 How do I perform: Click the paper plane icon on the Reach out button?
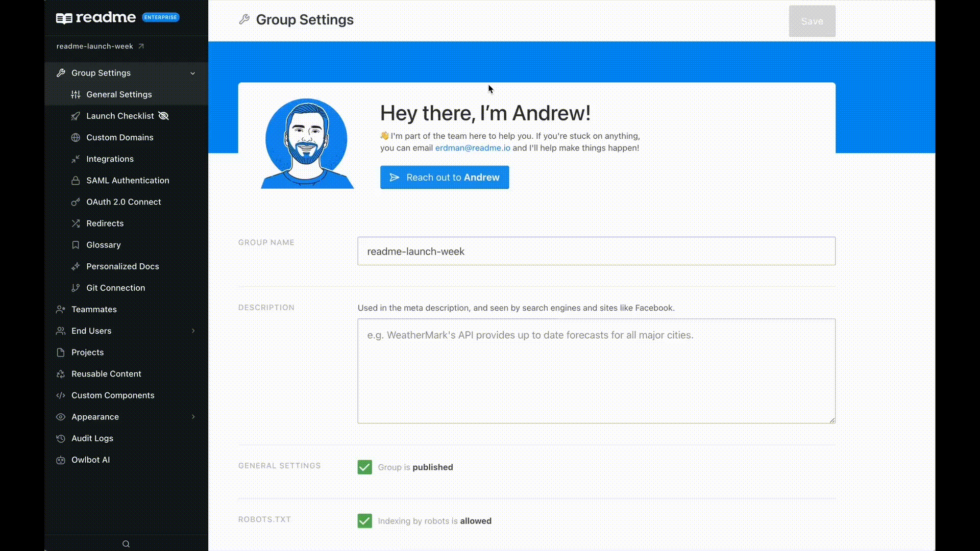coord(395,178)
